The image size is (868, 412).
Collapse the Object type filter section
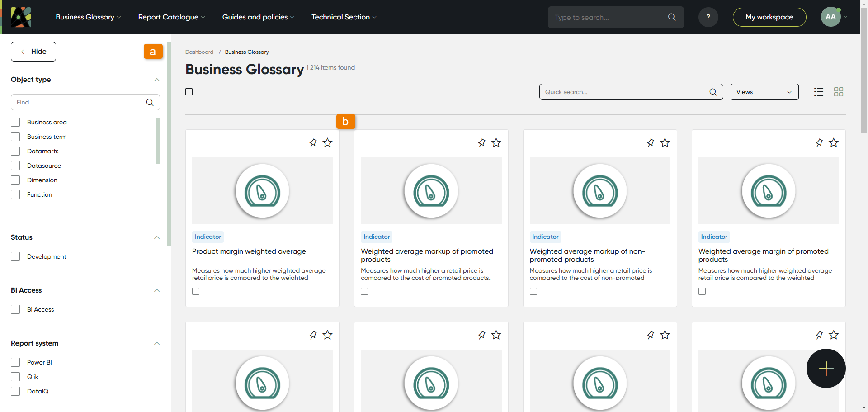[157, 80]
